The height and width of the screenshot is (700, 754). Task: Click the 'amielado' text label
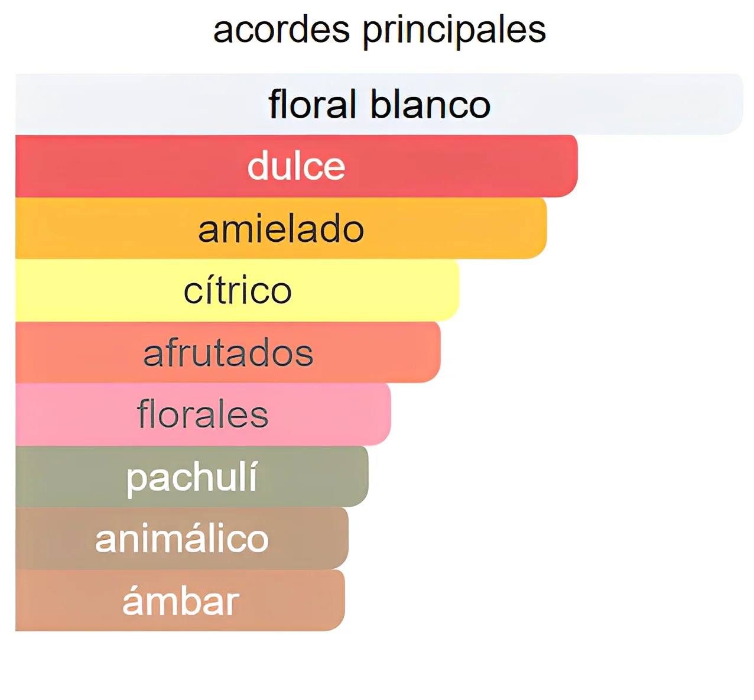tap(281, 229)
